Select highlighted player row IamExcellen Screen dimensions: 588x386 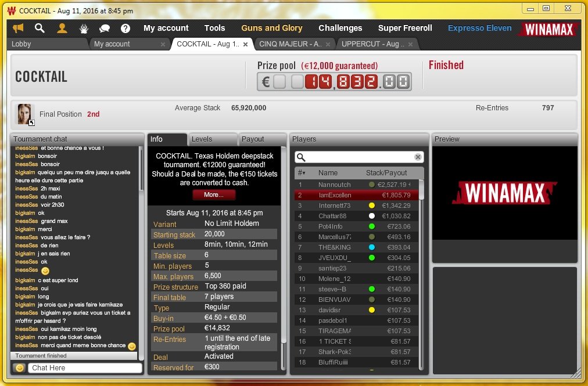click(356, 195)
